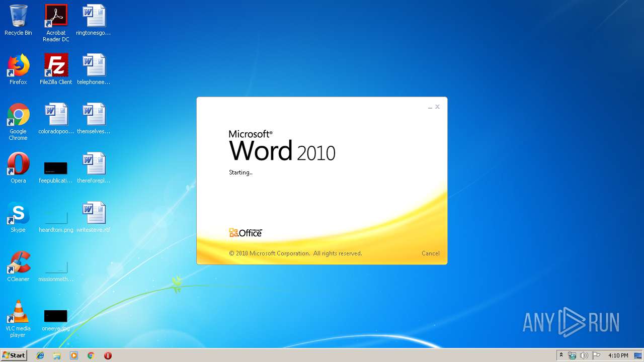Open Opera from the taskbar
This screenshot has height=362, width=644.
pos(108,355)
